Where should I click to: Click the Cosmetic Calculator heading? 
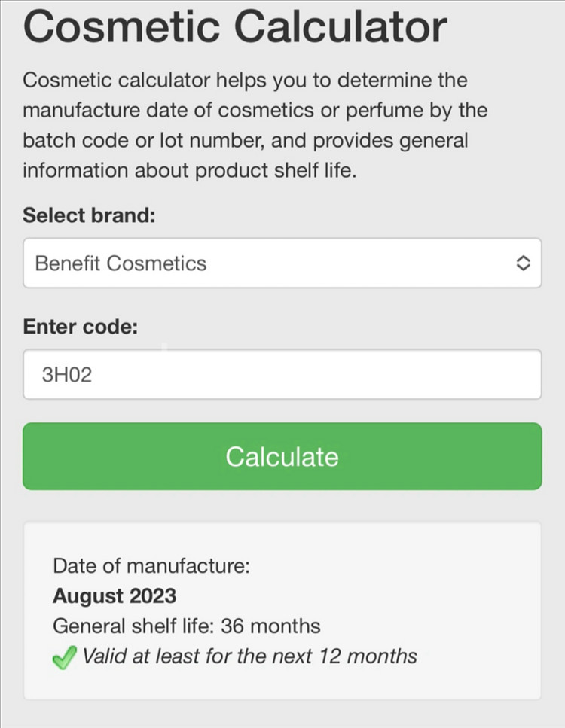point(235,26)
